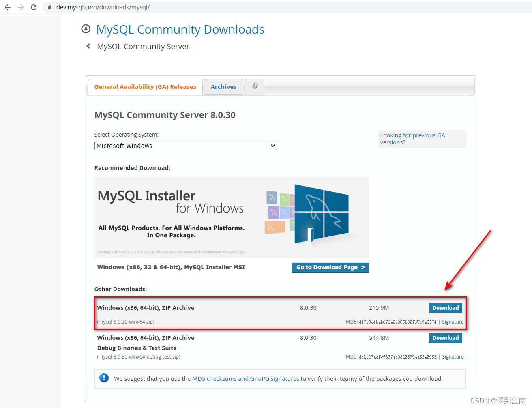This screenshot has height=408, width=532.
Task: Switch to the Archives tab
Action: click(223, 87)
